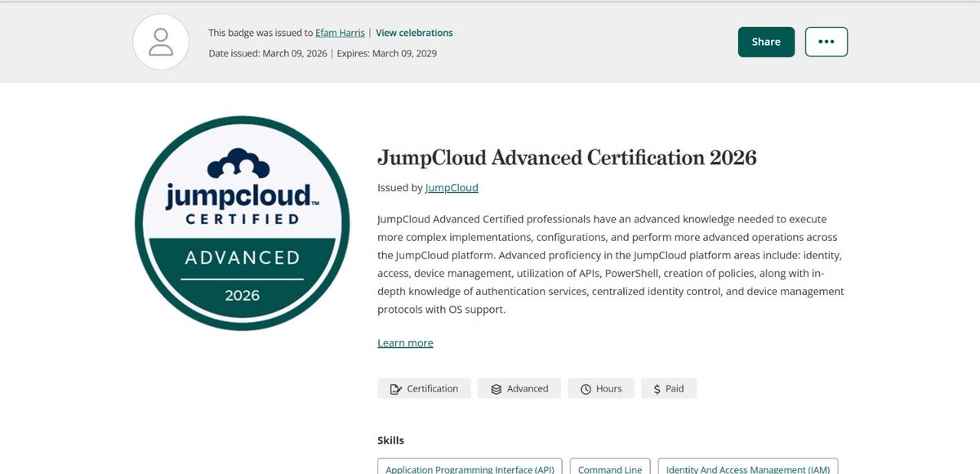Viewport: 980px width, 474px height.
Task: Click the Learn more link
Action: coord(405,342)
